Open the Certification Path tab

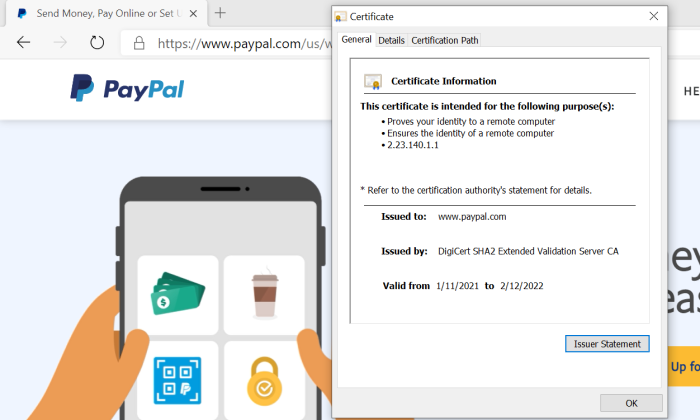tap(445, 40)
